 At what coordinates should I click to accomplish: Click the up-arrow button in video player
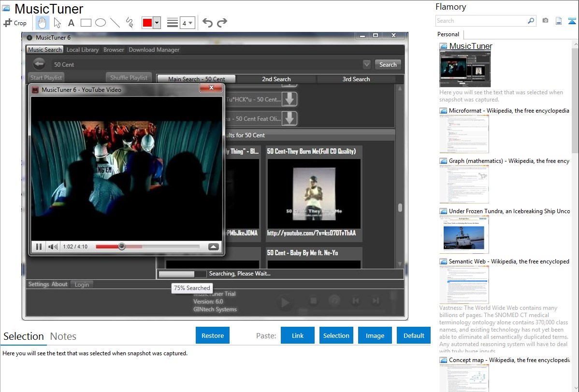coord(214,247)
